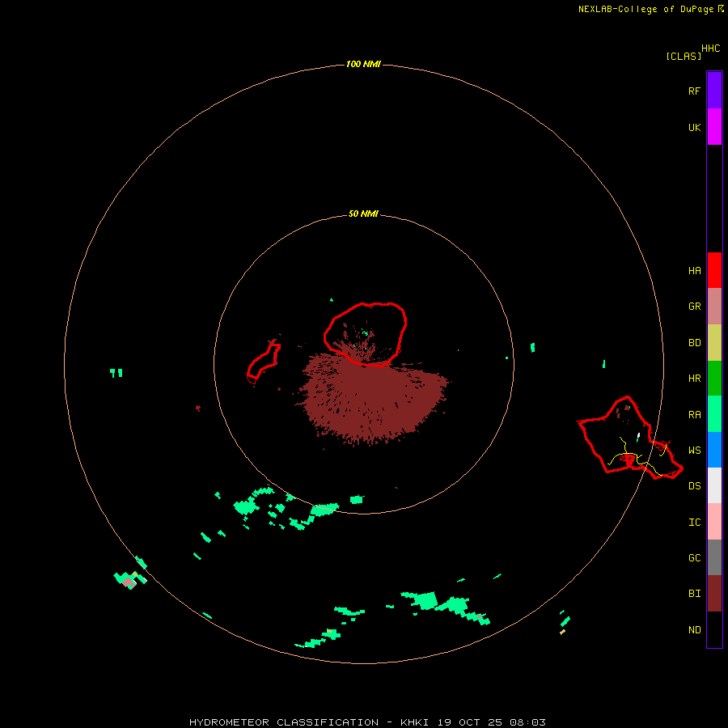The image size is (728, 728).
Task: Click the GC legend label
Action: click(695, 558)
